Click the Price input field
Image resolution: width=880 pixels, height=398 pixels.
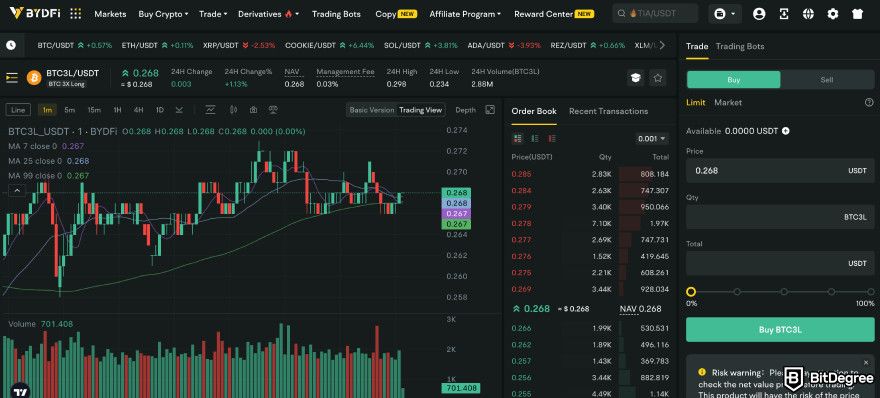pos(780,170)
